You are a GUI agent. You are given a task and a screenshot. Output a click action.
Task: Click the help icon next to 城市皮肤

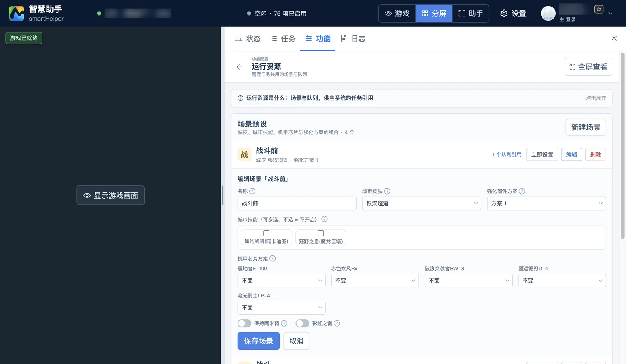387,191
